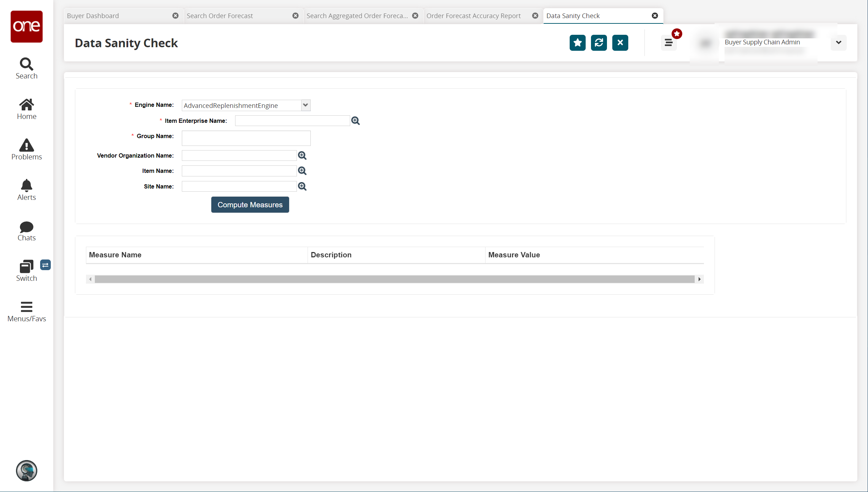Image resolution: width=868 pixels, height=492 pixels.
Task: Close the Search Order Forecast tab
Action: click(295, 16)
